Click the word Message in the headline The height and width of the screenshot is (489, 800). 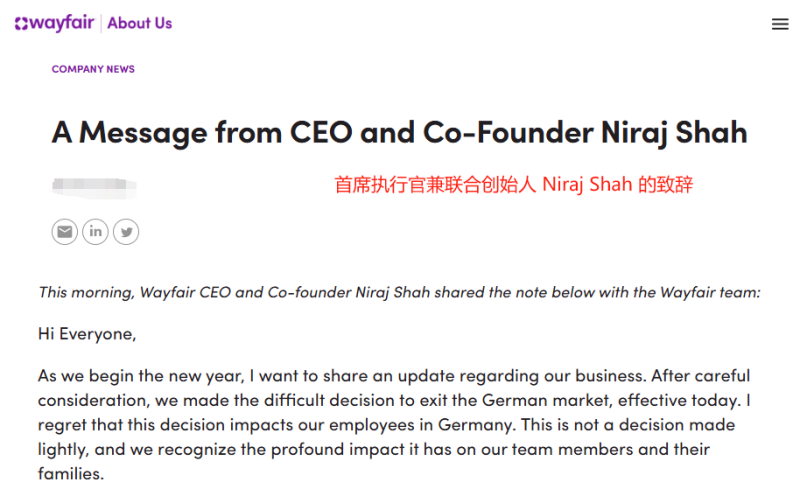pyautogui.click(x=143, y=134)
